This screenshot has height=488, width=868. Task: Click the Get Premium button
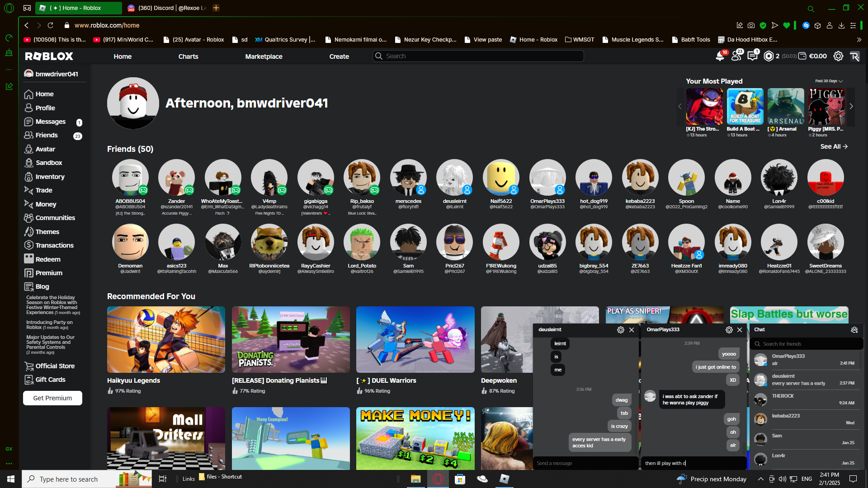point(52,398)
